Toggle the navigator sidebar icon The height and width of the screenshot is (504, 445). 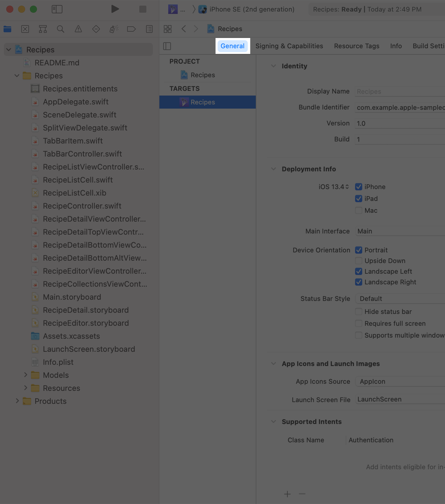[57, 9]
